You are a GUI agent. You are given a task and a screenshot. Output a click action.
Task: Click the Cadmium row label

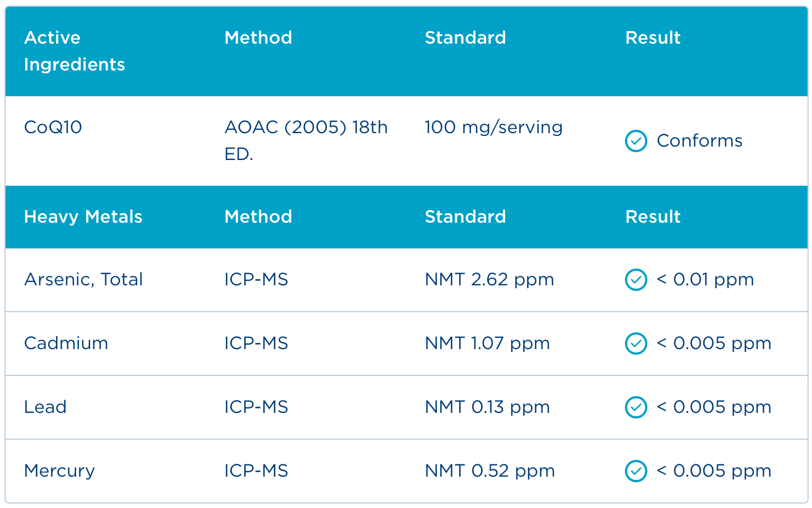tap(66, 343)
